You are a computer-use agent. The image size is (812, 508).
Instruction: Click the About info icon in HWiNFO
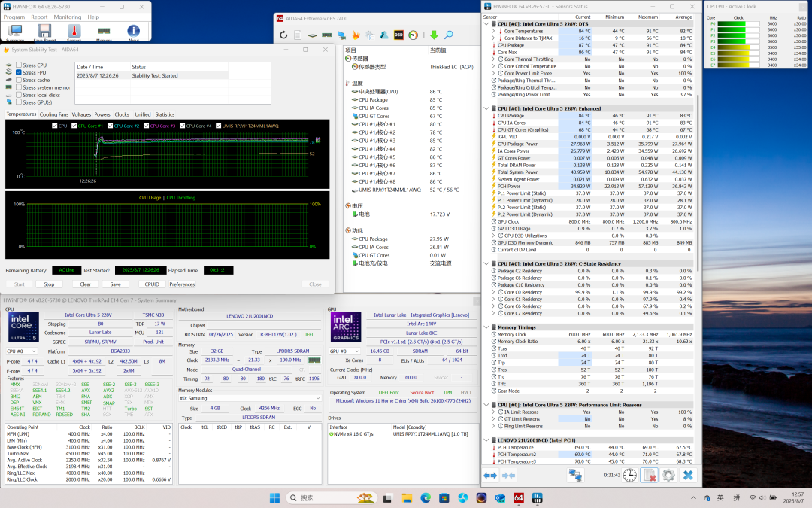[133, 31]
